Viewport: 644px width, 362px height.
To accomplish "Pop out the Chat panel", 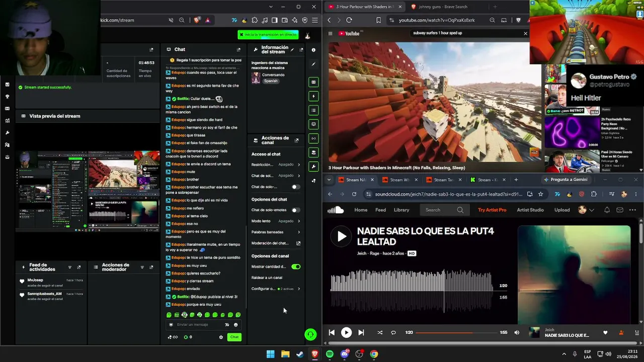I will (238, 50).
